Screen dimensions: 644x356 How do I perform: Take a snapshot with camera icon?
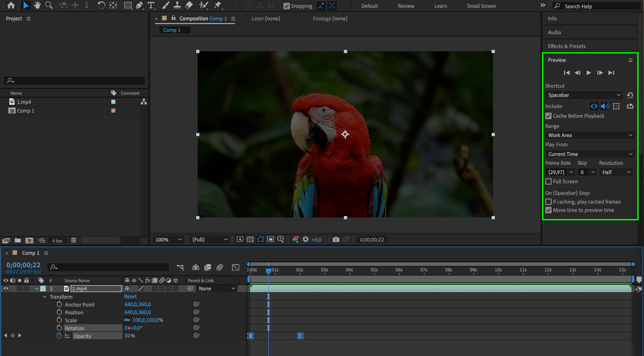[x=336, y=240]
